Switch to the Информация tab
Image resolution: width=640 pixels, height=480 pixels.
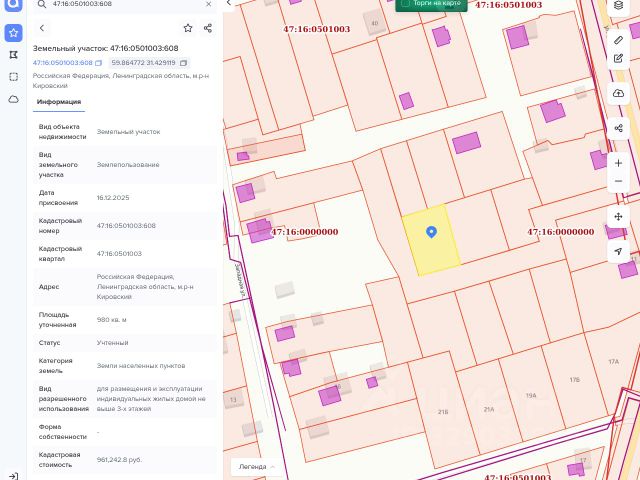click(x=59, y=102)
